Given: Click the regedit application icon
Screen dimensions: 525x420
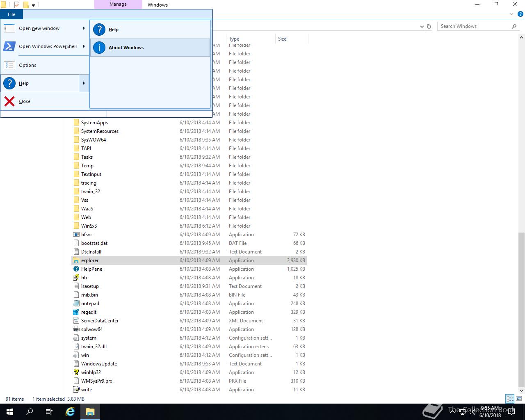Looking at the screenshot, I should (x=76, y=312).
